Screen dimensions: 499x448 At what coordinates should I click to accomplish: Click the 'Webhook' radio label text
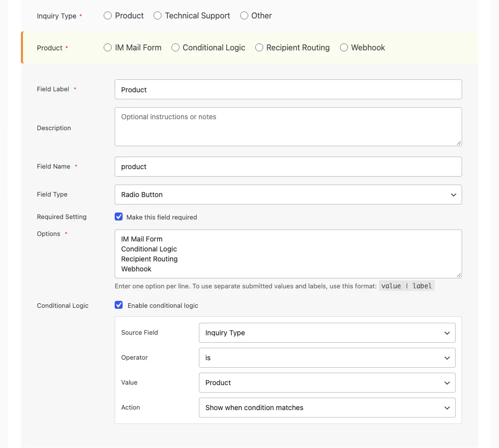tap(368, 47)
